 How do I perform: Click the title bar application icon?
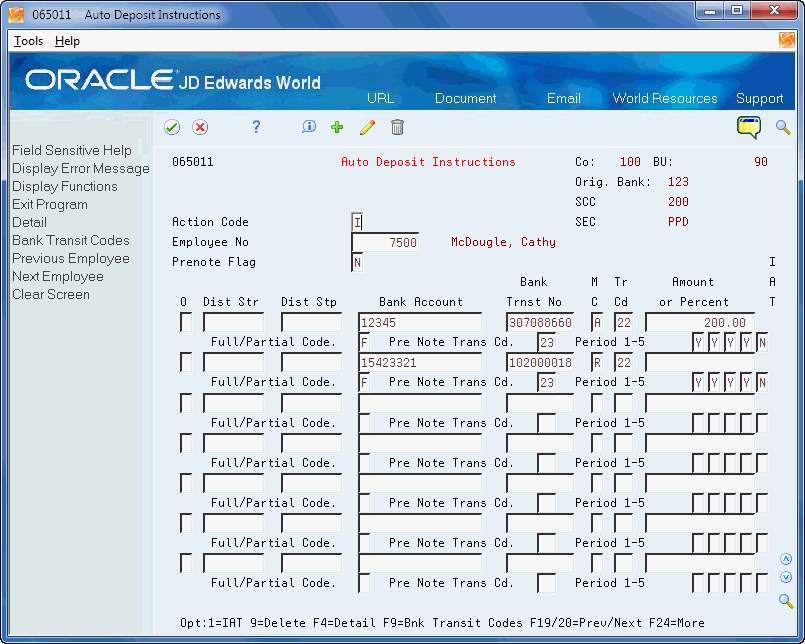coord(16,15)
